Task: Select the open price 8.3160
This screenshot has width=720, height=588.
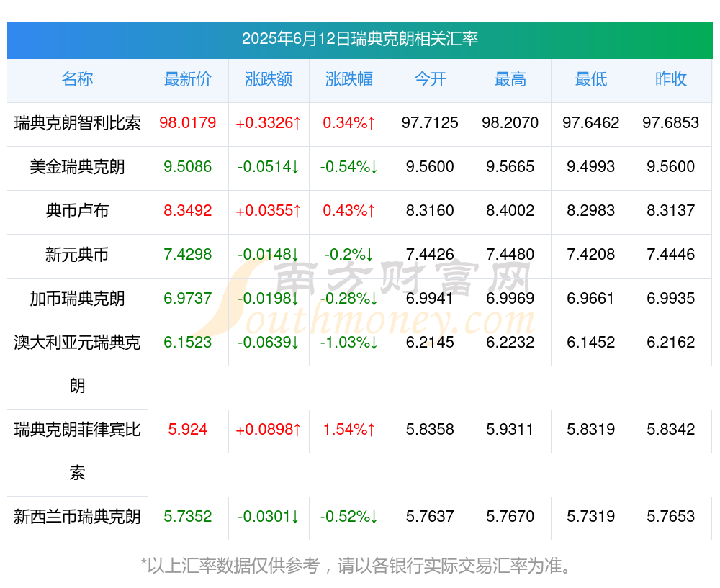Action: pyautogui.click(x=430, y=211)
